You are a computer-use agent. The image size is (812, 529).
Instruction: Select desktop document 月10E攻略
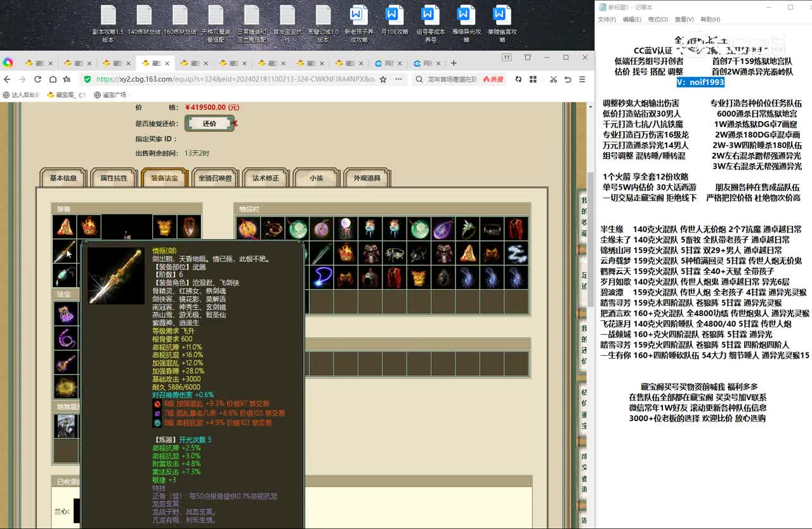click(395, 20)
